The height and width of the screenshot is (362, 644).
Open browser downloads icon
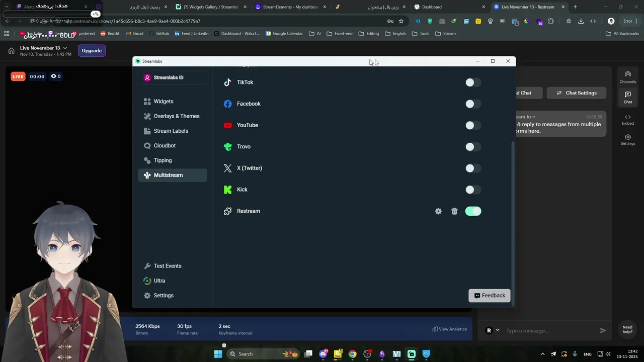(x=581, y=21)
